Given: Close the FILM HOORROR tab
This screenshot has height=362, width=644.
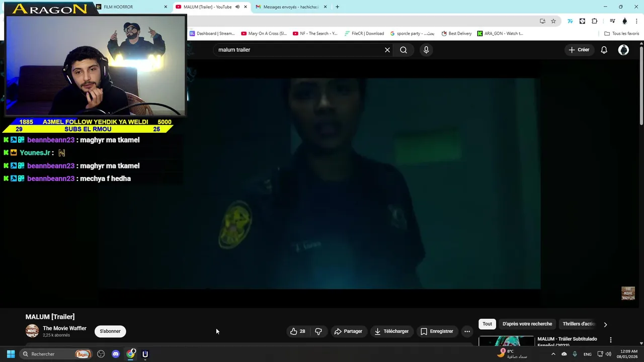Looking at the screenshot, I should [166, 7].
